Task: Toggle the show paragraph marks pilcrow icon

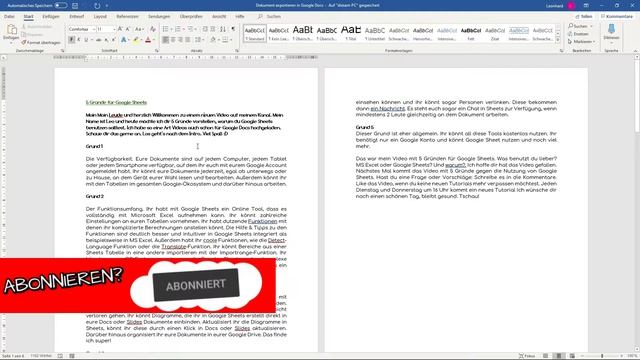Action: pos(233,29)
